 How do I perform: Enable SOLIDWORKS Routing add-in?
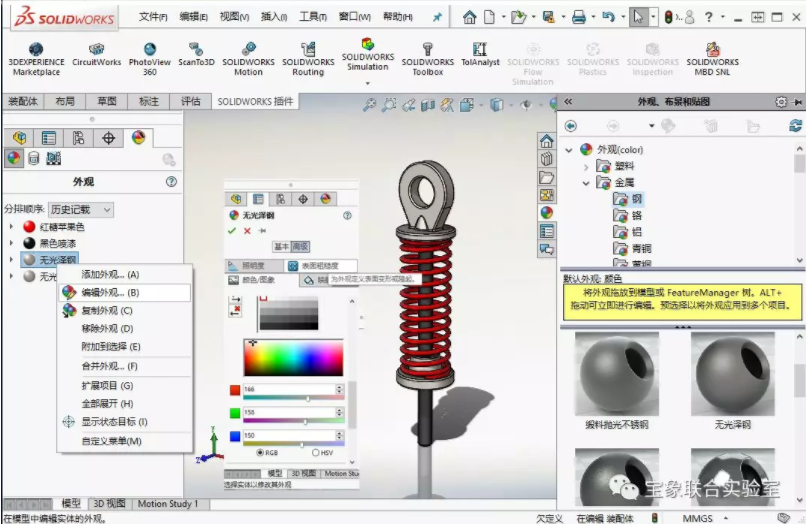pyautogui.click(x=308, y=59)
